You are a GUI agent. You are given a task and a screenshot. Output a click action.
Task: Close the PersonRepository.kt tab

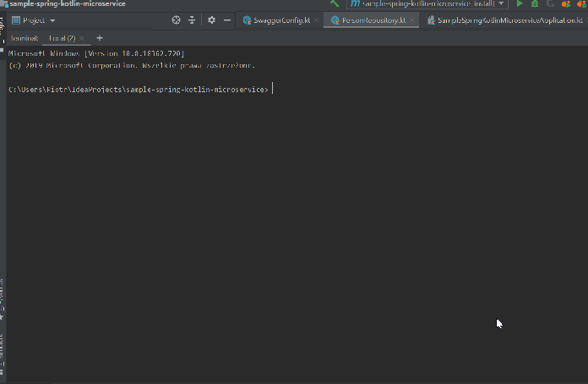click(x=412, y=20)
